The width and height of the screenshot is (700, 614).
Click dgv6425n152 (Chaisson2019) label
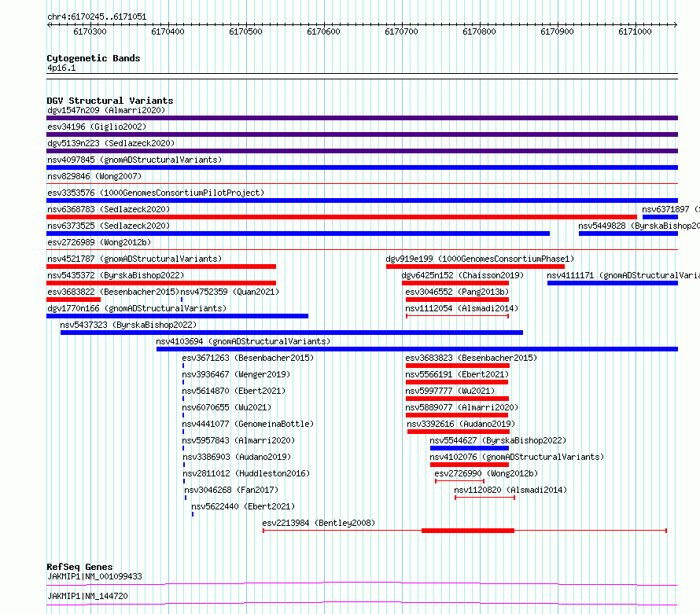pyautogui.click(x=462, y=275)
